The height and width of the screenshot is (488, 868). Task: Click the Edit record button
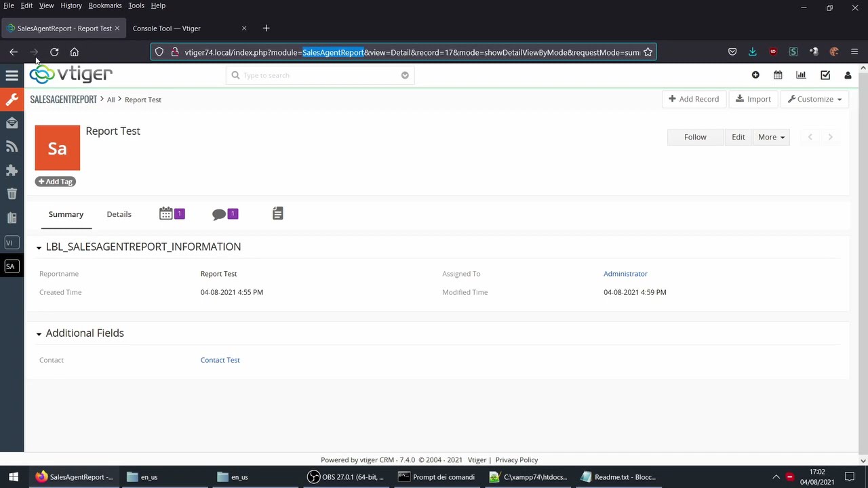[738, 137]
